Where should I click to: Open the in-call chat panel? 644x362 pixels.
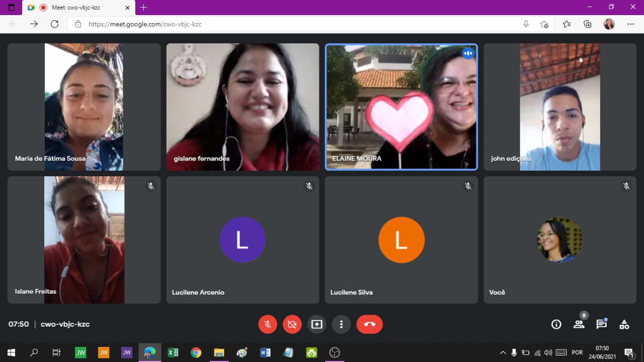tap(602, 324)
